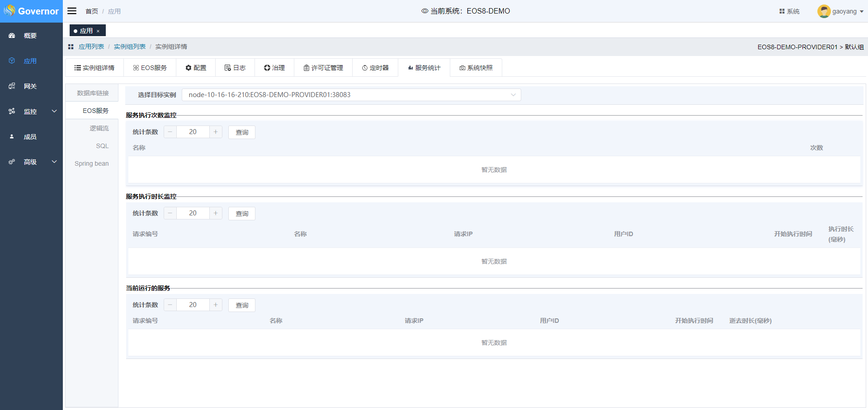868x410 pixels.
Task: Click 查询 under 服务执行次数监控
Action: [242, 132]
